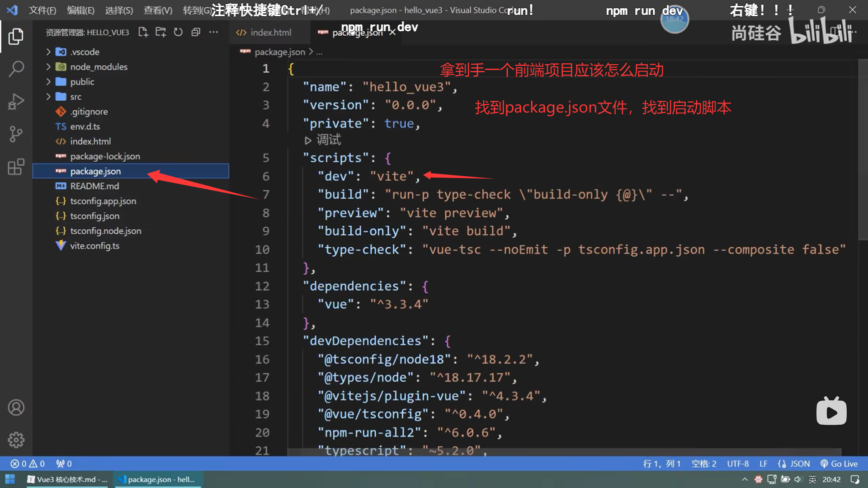Click the 20:42 taskbar clock
This screenshot has height=488, width=868.
(831, 479)
